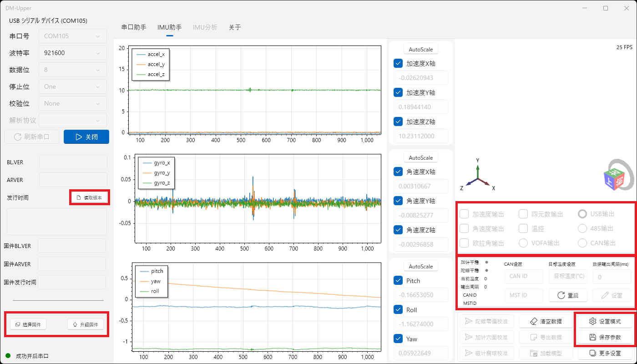The width and height of the screenshot is (637, 364).
Task: Open the COM105 serial port dropdown
Action: [73, 36]
